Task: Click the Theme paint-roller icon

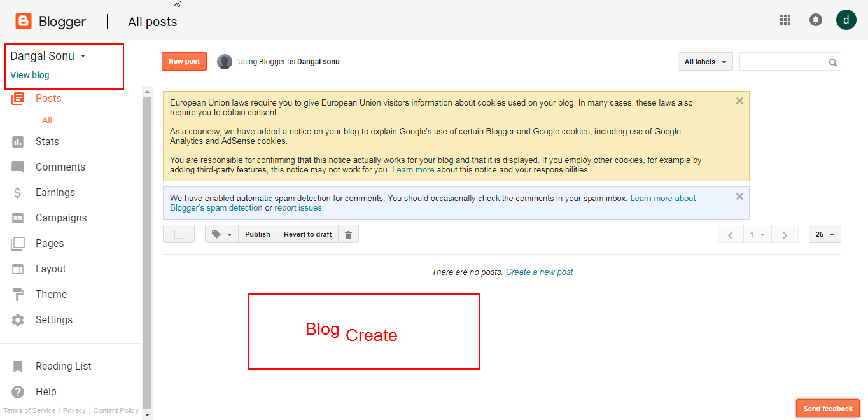Action: point(18,294)
